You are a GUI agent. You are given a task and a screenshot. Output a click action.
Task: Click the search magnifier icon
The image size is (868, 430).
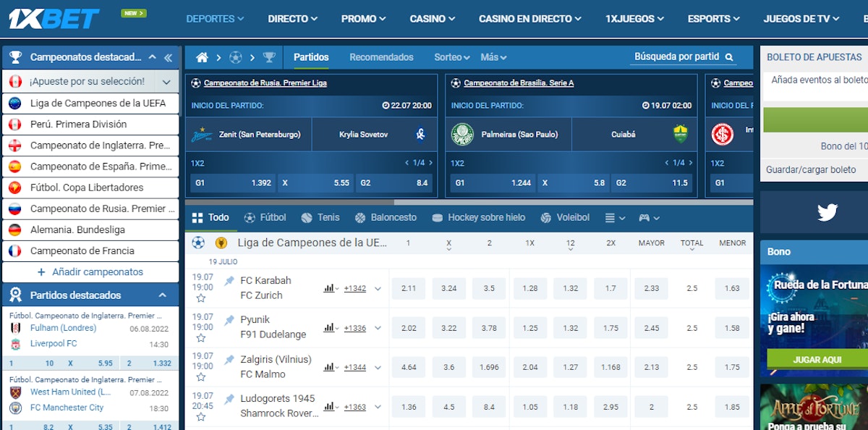(x=729, y=57)
